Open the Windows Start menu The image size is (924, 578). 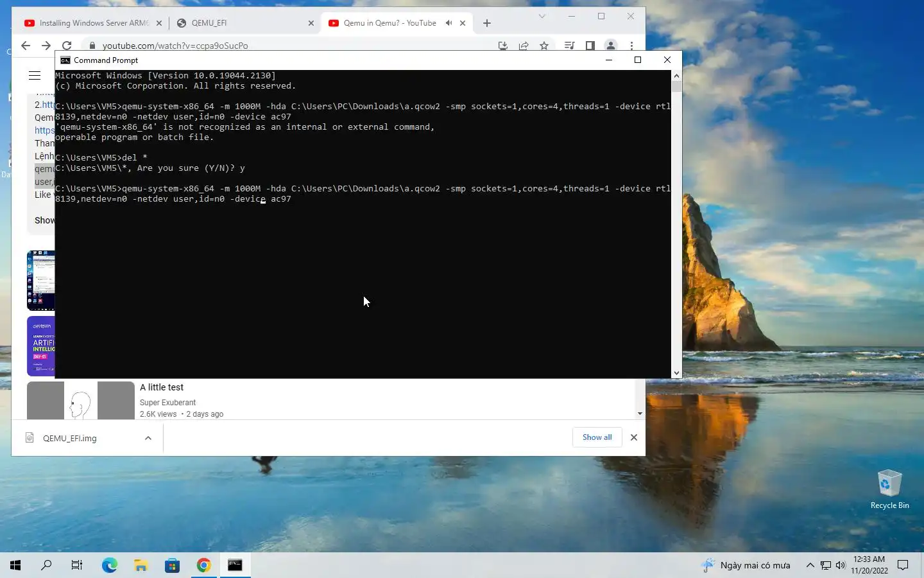point(15,565)
